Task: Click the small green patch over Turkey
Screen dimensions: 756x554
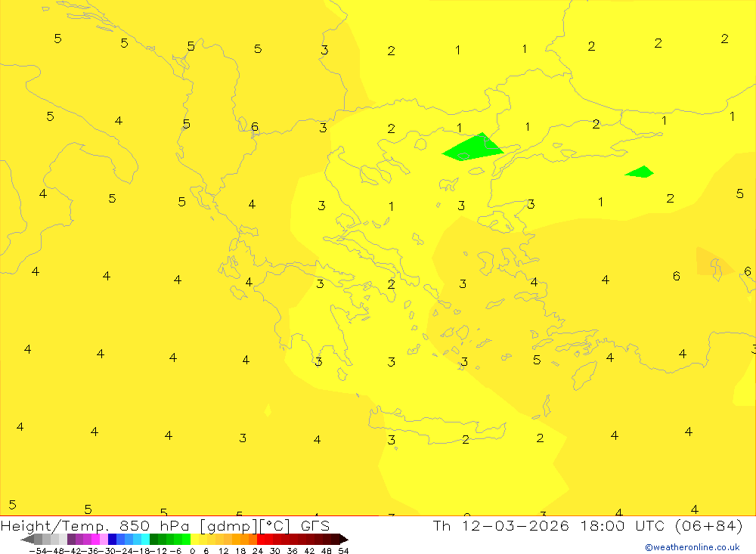Action: point(640,172)
